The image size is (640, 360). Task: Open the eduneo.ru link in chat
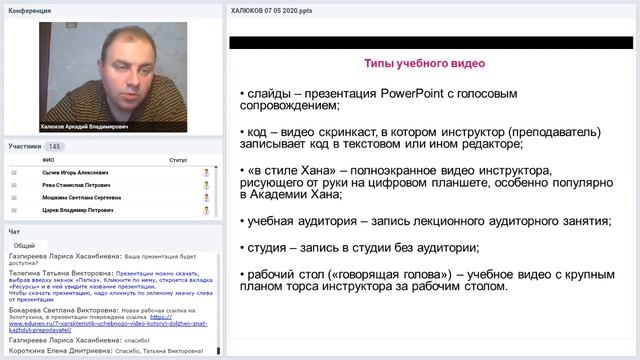(108, 323)
